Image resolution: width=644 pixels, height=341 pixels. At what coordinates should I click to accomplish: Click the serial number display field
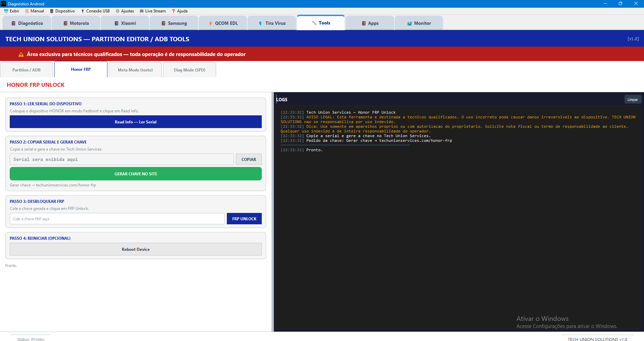tap(122, 160)
